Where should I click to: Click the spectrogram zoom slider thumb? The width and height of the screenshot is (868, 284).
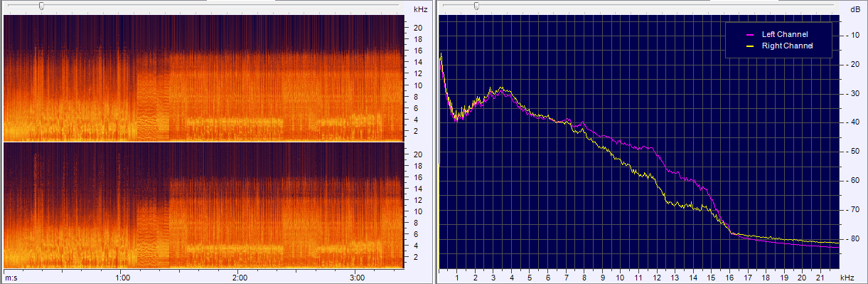point(41,6)
